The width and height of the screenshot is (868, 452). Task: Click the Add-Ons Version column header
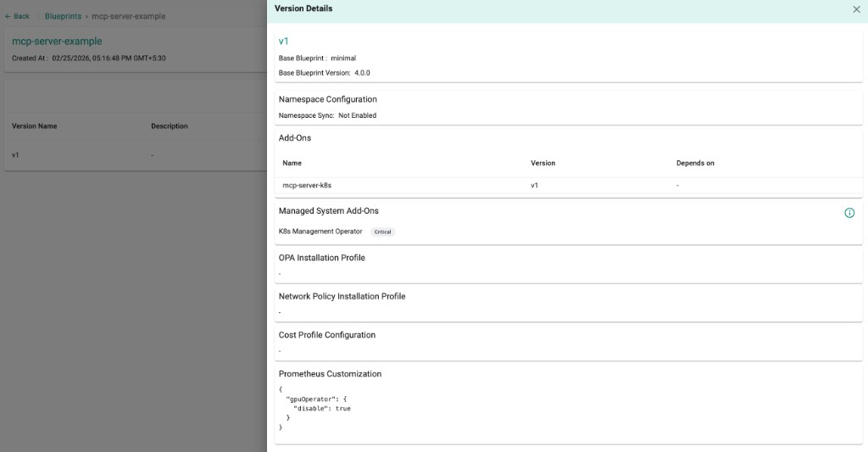click(x=542, y=163)
